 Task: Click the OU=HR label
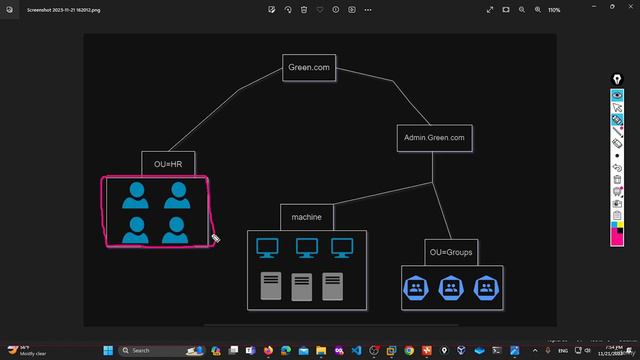(168, 164)
